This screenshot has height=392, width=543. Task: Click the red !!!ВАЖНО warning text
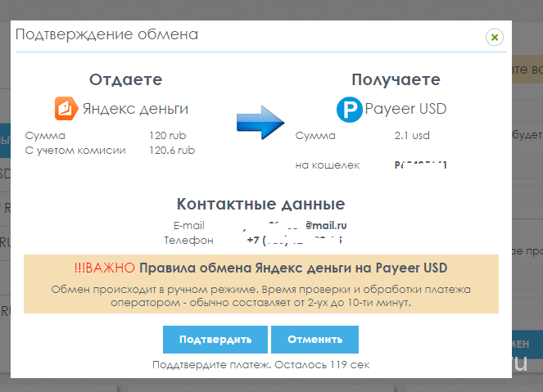pos(104,268)
